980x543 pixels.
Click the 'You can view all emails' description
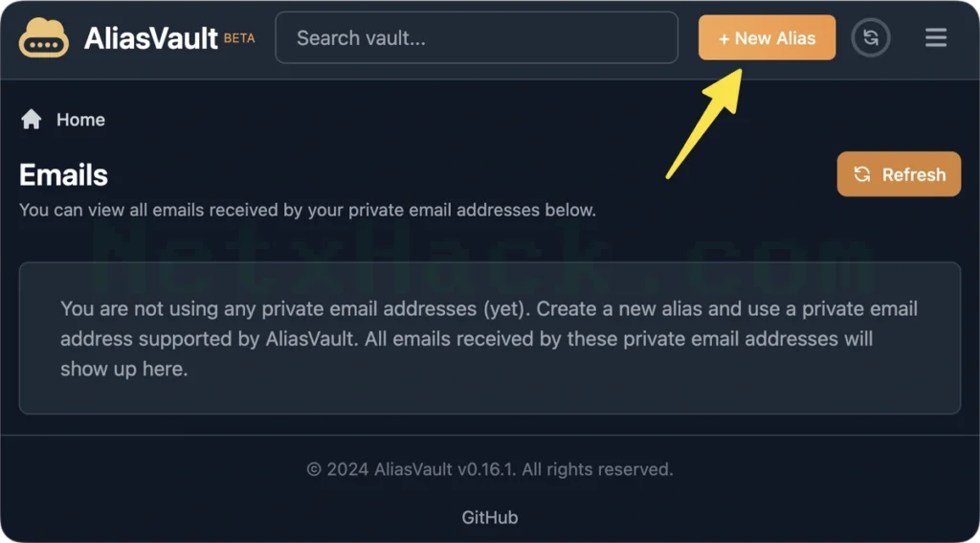point(307,210)
